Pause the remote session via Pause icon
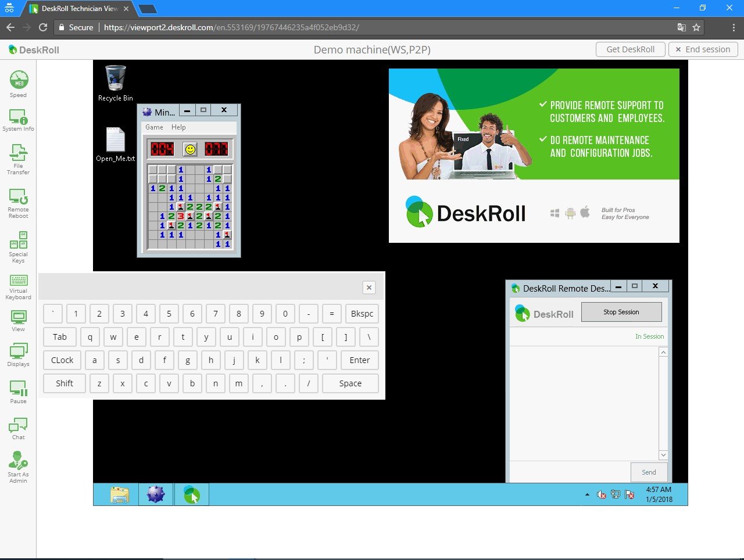Screen dimensions: 744x560 (x=19, y=392)
